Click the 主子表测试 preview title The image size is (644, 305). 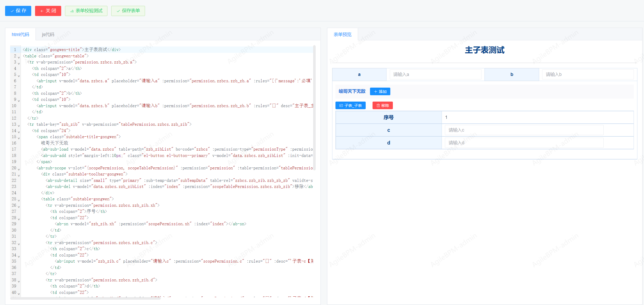tap(485, 50)
